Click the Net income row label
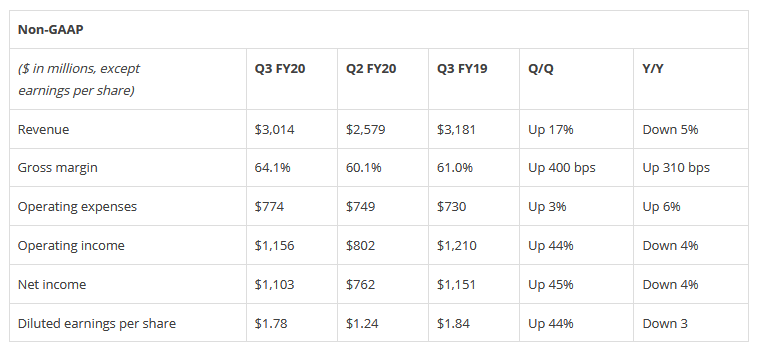The image size is (764, 364). 52,285
